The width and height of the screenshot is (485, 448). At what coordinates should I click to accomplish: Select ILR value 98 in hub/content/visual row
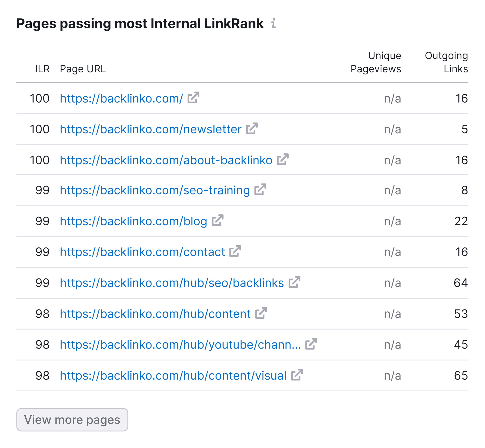(42, 376)
